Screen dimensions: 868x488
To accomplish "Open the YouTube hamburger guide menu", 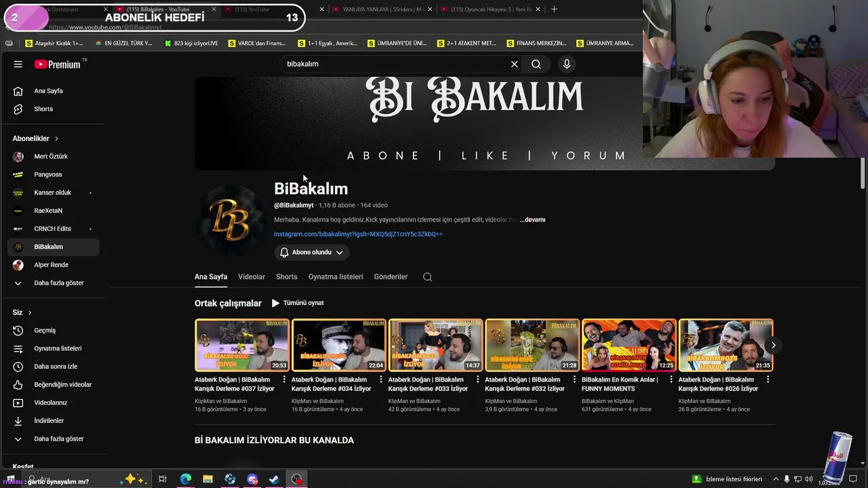I will click(18, 64).
